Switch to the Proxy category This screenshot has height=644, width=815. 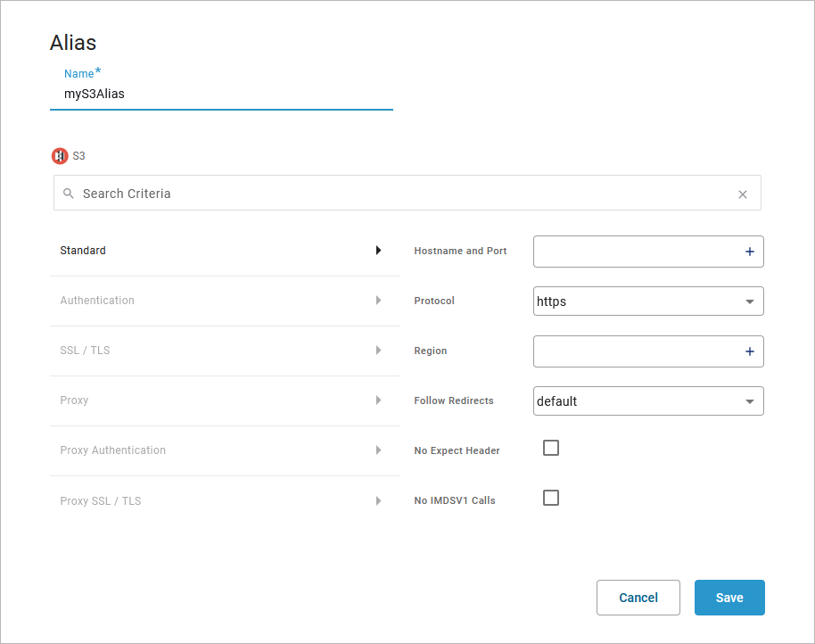74,400
